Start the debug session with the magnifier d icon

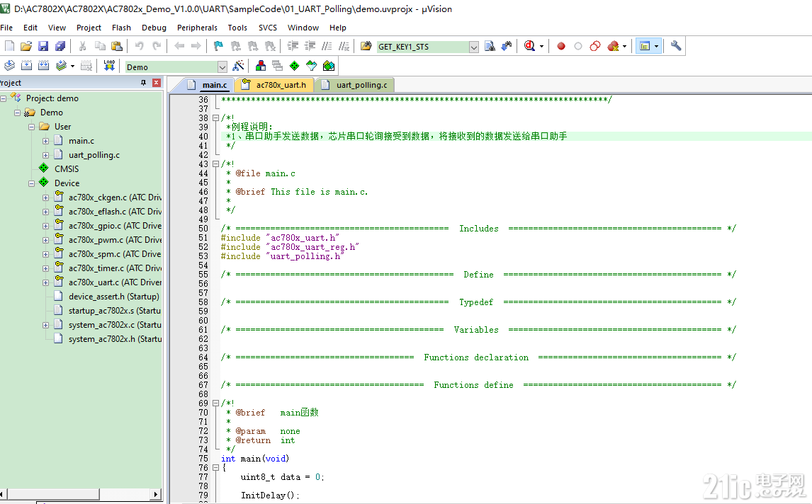click(529, 46)
